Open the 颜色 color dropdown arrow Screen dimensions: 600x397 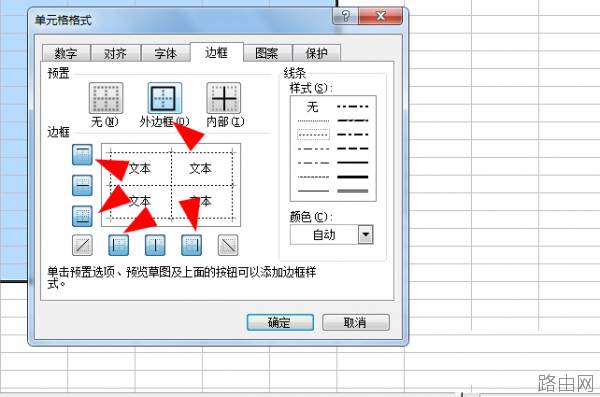click(x=365, y=234)
